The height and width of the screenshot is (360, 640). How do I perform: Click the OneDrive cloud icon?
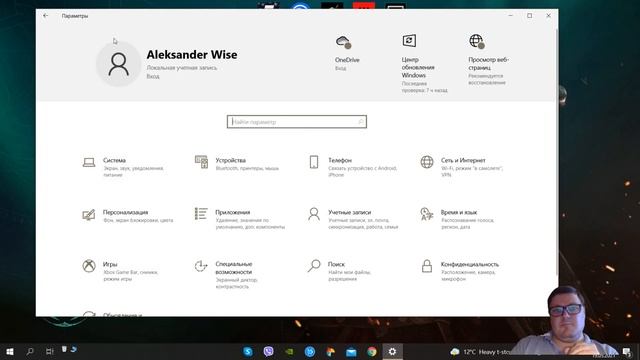[x=344, y=42]
